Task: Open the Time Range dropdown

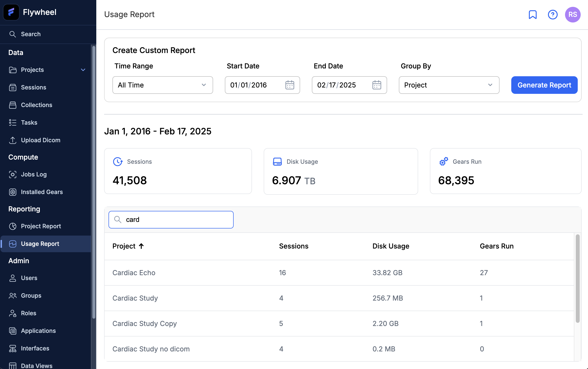Action: click(x=163, y=85)
